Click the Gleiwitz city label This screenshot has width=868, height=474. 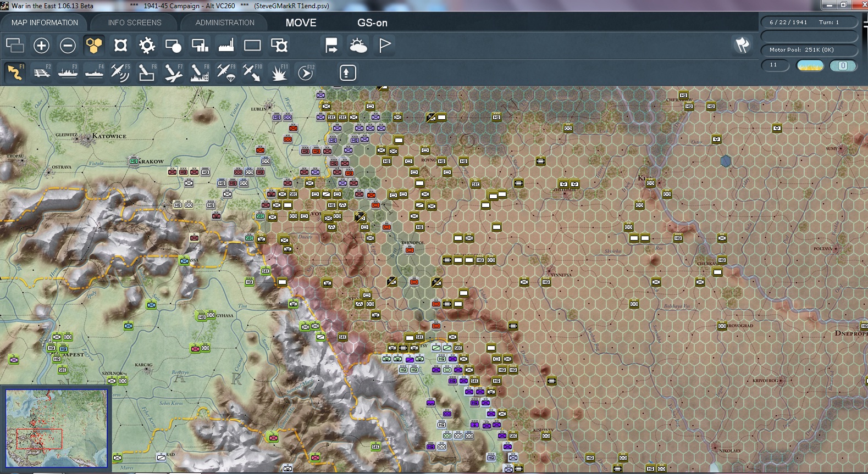coord(67,135)
